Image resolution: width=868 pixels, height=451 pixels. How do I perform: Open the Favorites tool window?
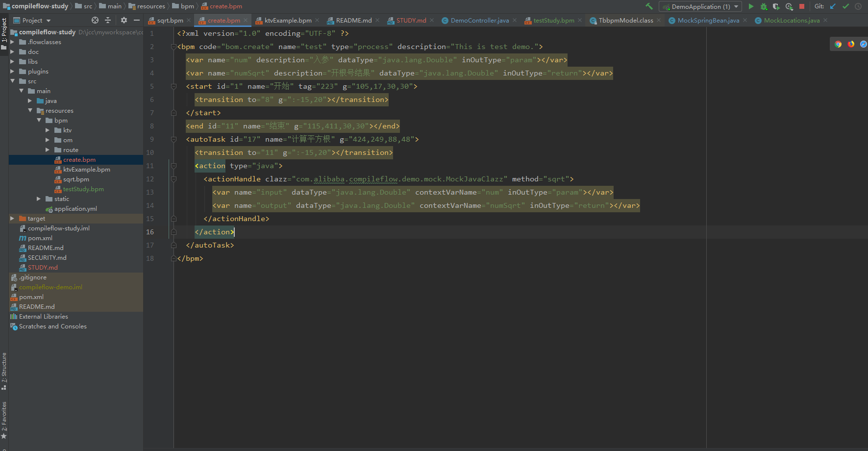4,420
